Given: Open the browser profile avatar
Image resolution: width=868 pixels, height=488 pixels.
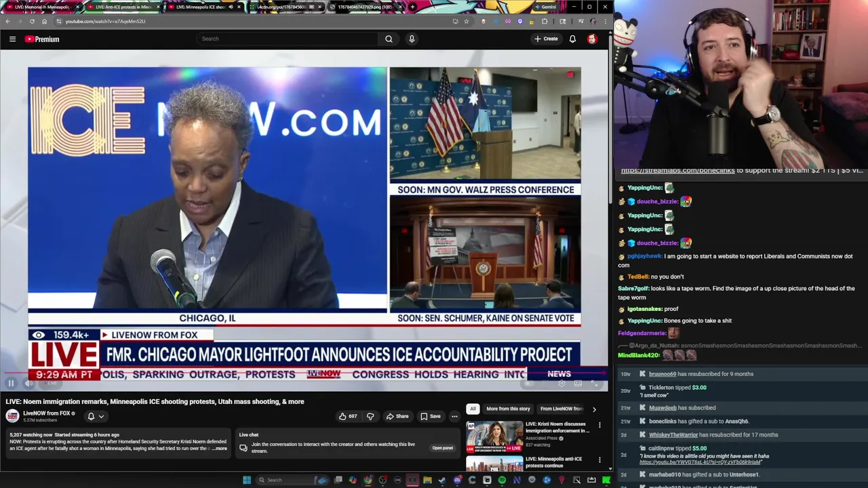Looking at the screenshot, I should point(593,21).
